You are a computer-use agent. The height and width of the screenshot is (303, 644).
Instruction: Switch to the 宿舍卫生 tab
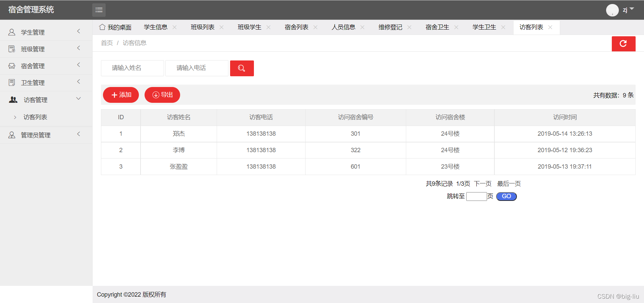437,27
